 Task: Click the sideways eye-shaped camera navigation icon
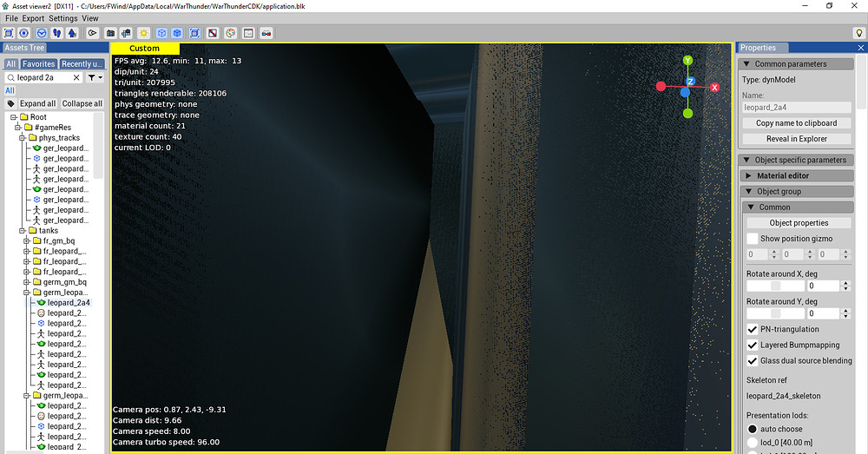(x=93, y=33)
